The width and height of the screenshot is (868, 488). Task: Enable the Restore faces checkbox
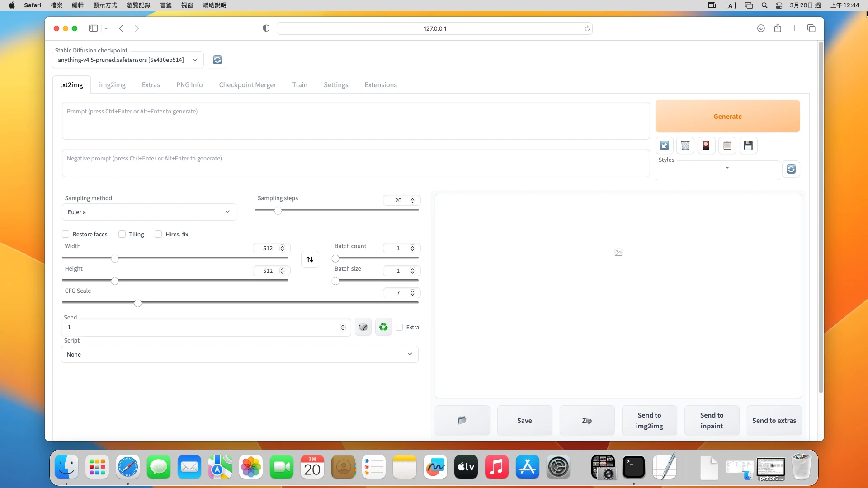pyautogui.click(x=66, y=234)
